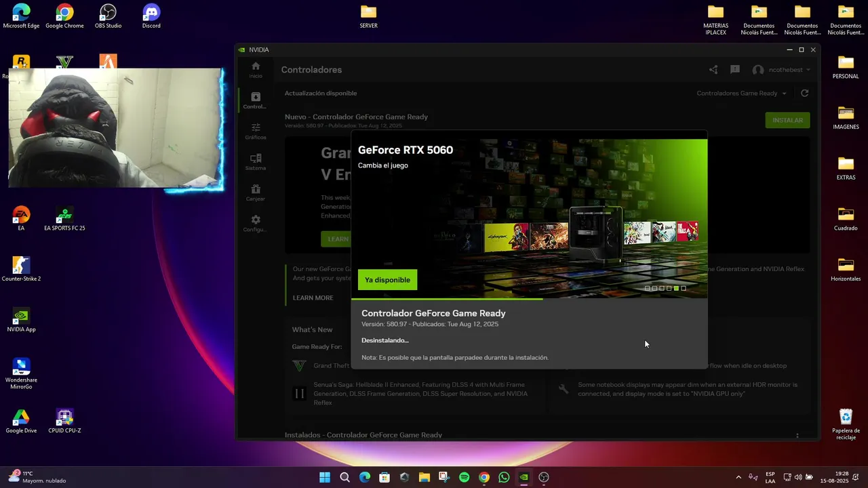868x488 pixels.
Task: Open the SERVER desktop folder
Action: (368, 16)
